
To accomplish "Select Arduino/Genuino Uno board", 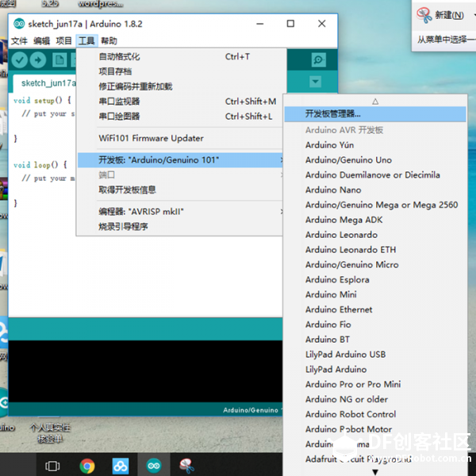I will pyautogui.click(x=375, y=160).
